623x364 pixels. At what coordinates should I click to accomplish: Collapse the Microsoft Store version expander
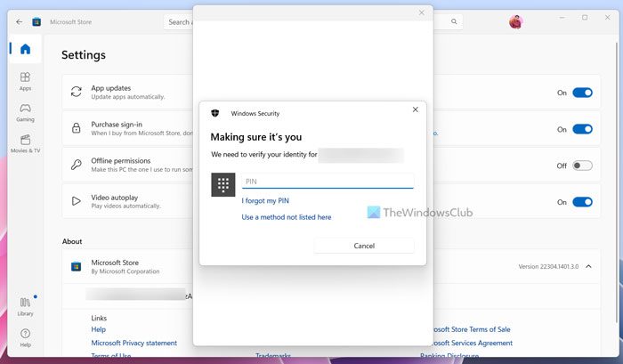tap(587, 266)
